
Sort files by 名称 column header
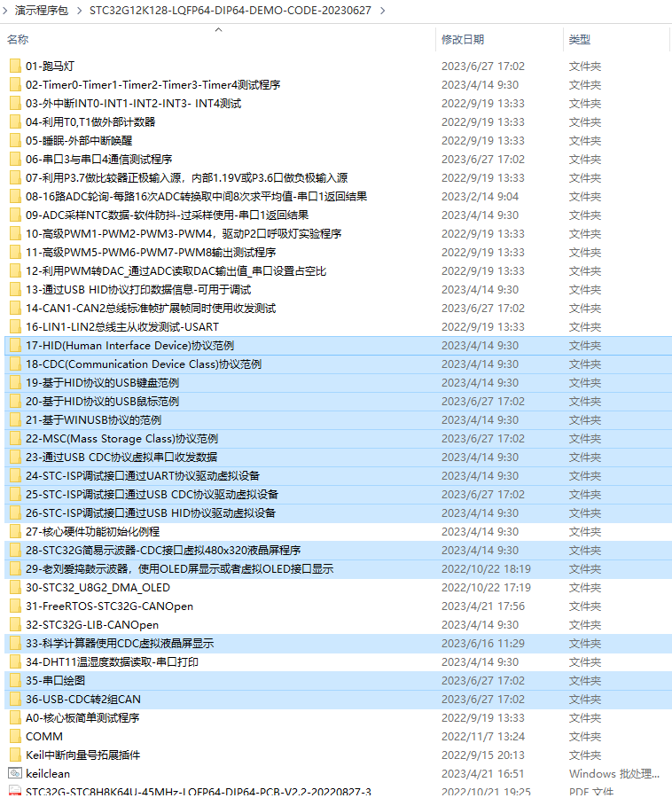click(18, 40)
